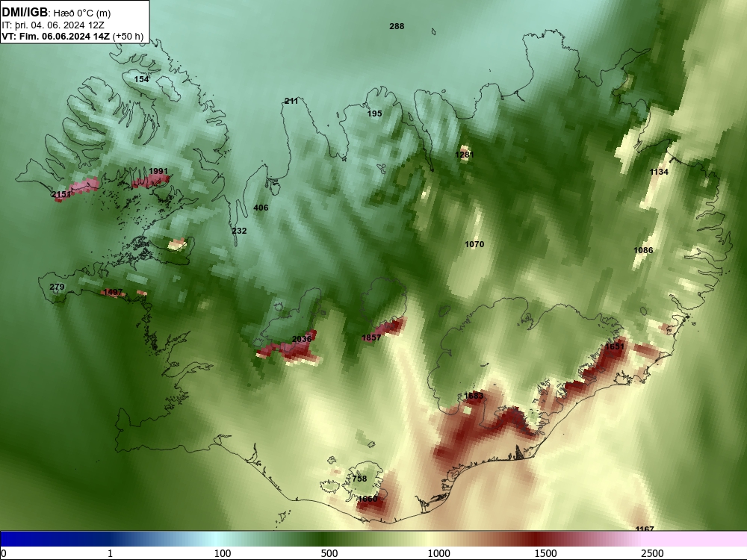Click the 288 value in the northern sea
Viewport: 747px width, 560px height.
tap(397, 26)
